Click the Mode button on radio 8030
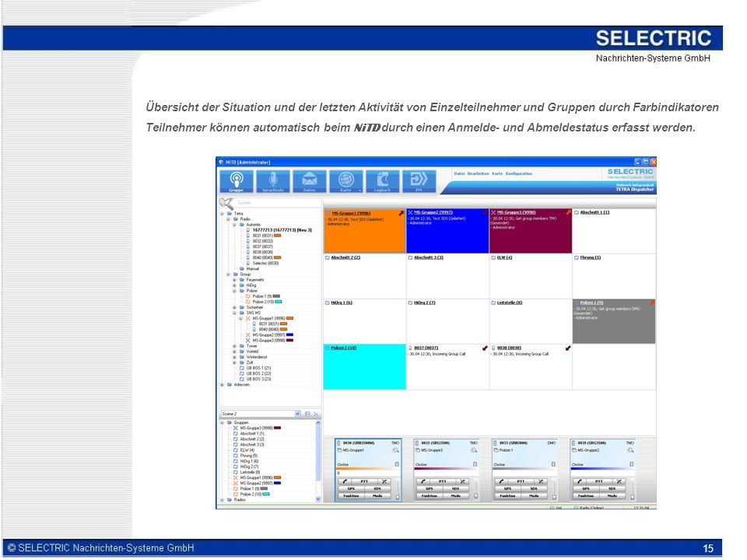 (x=378, y=495)
